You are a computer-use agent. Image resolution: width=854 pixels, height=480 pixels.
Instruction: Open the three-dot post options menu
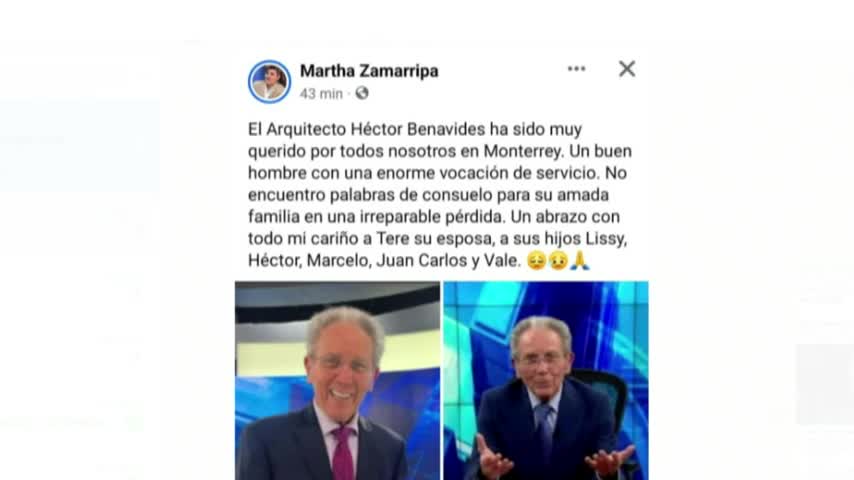coord(576,69)
